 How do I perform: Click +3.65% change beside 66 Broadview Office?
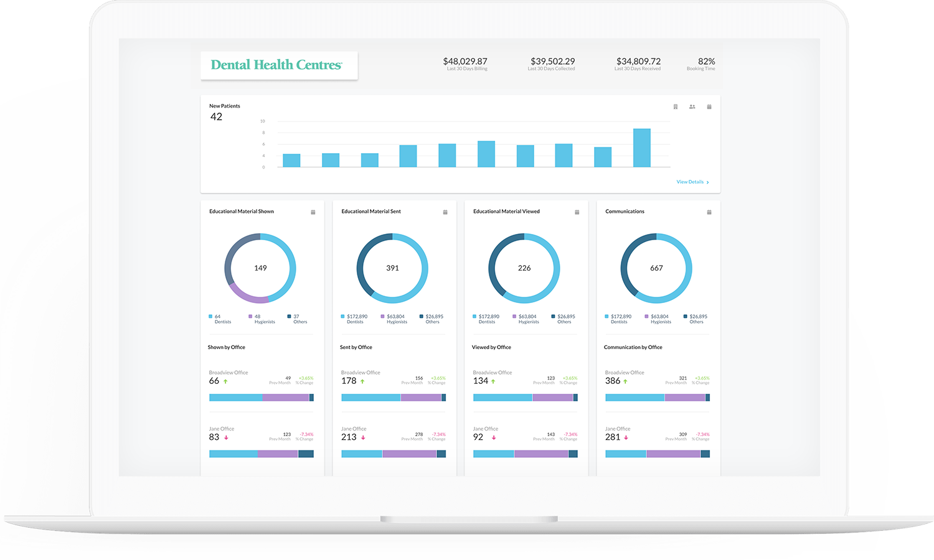pos(306,378)
